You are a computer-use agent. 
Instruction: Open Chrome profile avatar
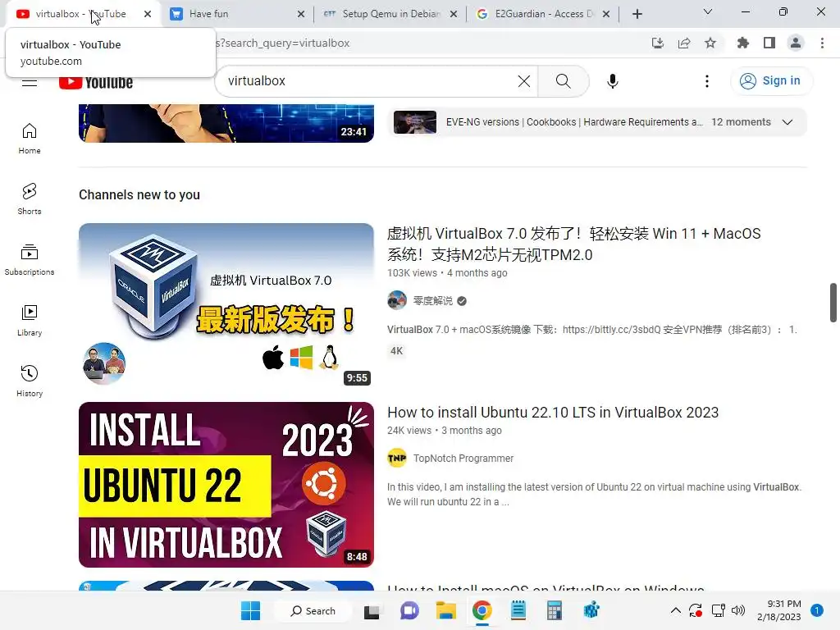pyautogui.click(x=796, y=43)
